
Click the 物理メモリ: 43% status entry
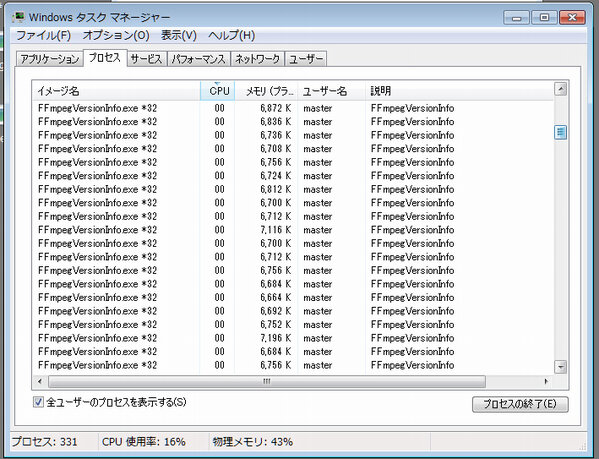point(253,442)
